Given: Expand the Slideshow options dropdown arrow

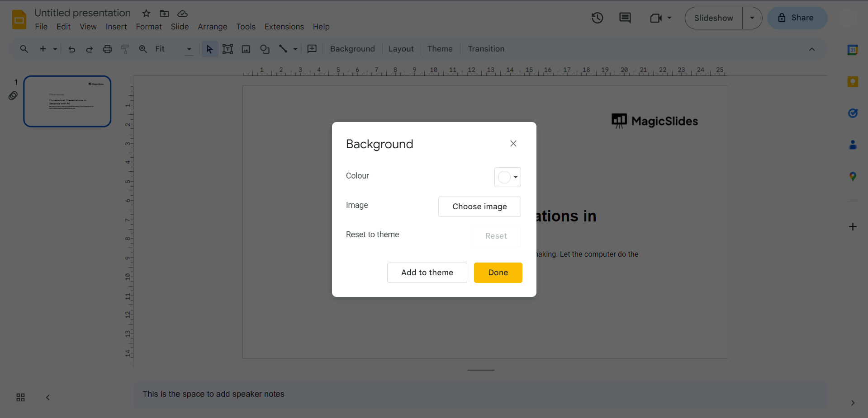Looking at the screenshot, I should [x=752, y=18].
